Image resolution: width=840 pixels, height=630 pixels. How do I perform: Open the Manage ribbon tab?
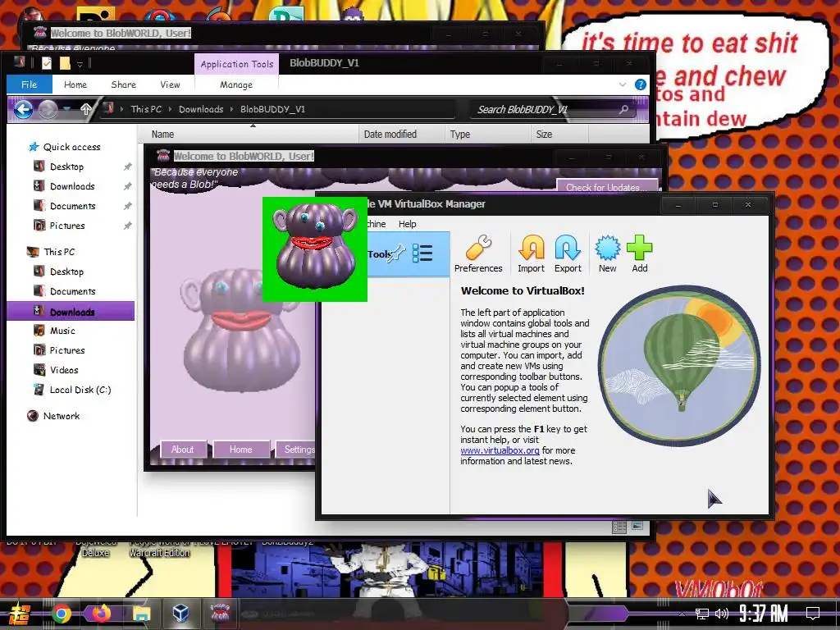coord(236,84)
